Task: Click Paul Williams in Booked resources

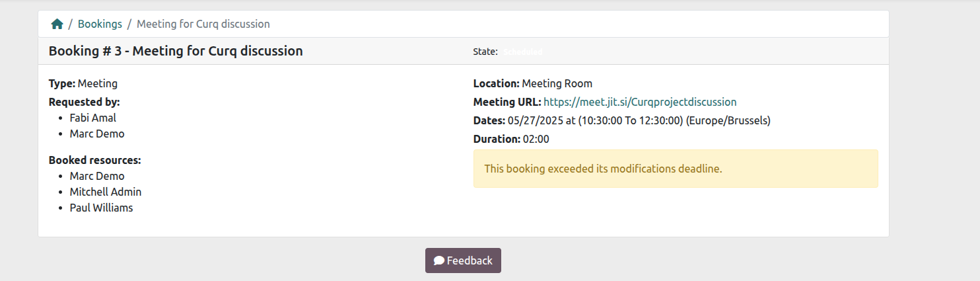Action: click(101, 208)
